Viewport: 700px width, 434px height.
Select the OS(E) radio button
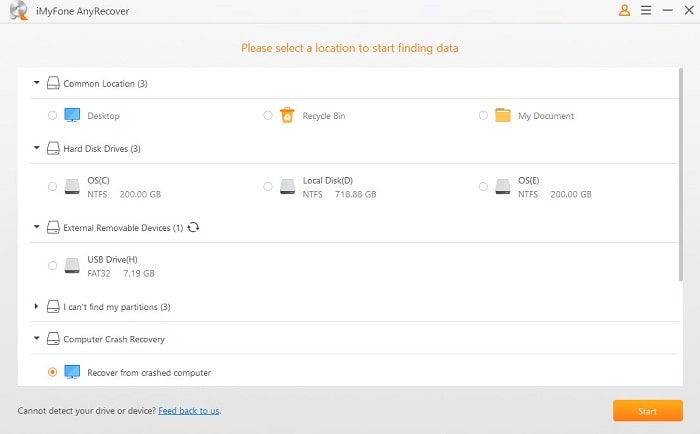coord(483,187)
